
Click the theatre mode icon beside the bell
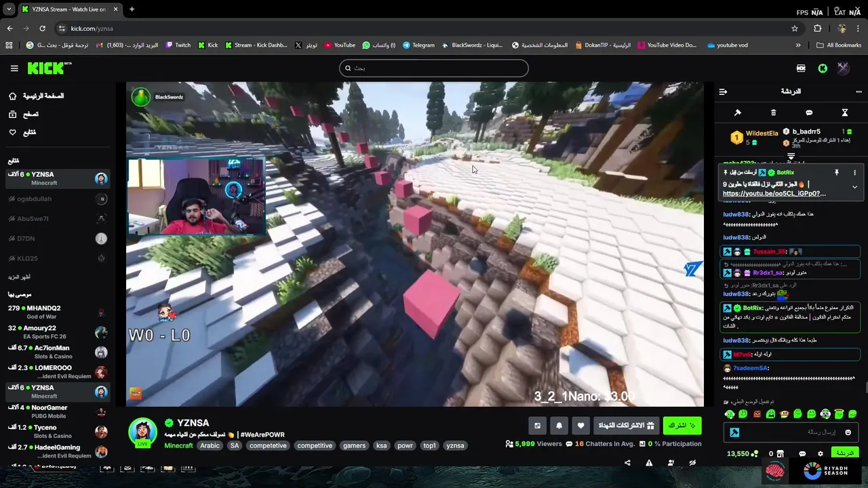pyautogui.click(x=538, y=426)
